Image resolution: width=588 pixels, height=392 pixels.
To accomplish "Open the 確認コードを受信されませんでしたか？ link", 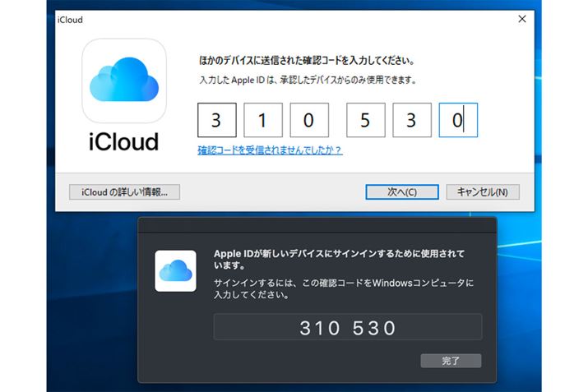I will [270, 150].
